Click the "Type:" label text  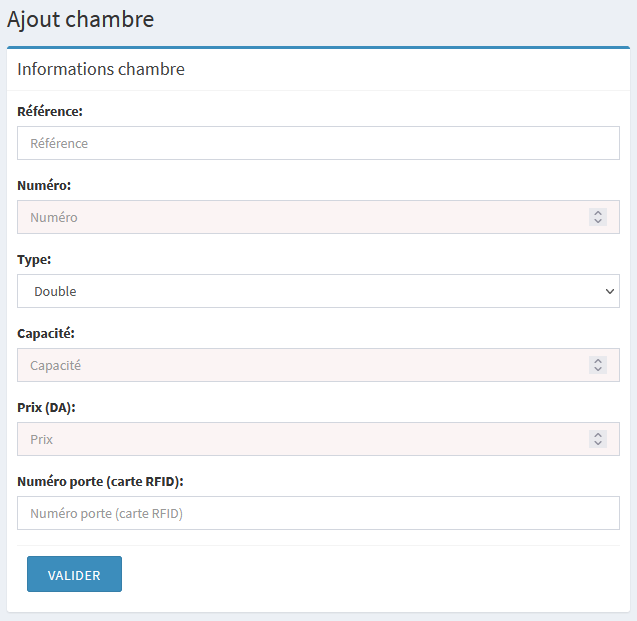click(x=34, y=259)
